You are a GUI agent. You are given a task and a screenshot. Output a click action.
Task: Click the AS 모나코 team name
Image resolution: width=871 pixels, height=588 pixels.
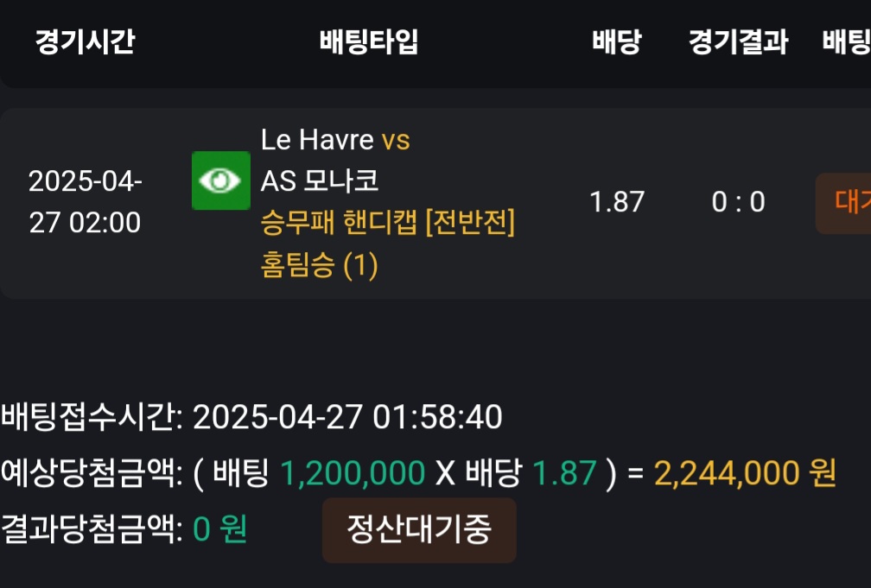320,180
